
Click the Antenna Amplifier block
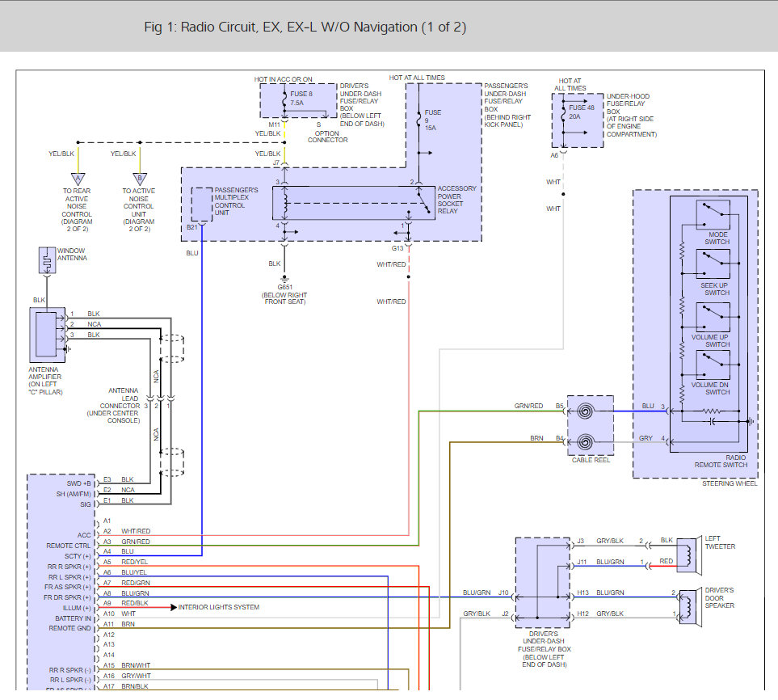(47, 335)
